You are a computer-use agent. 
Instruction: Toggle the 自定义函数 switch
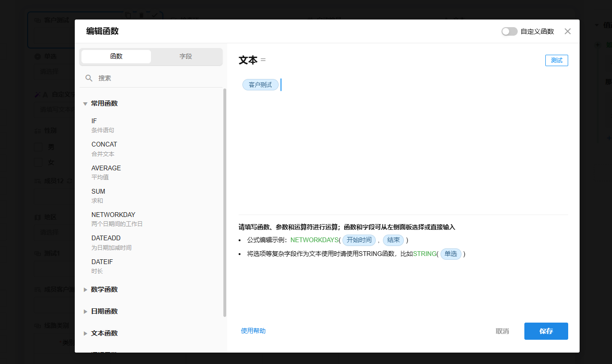509,31
